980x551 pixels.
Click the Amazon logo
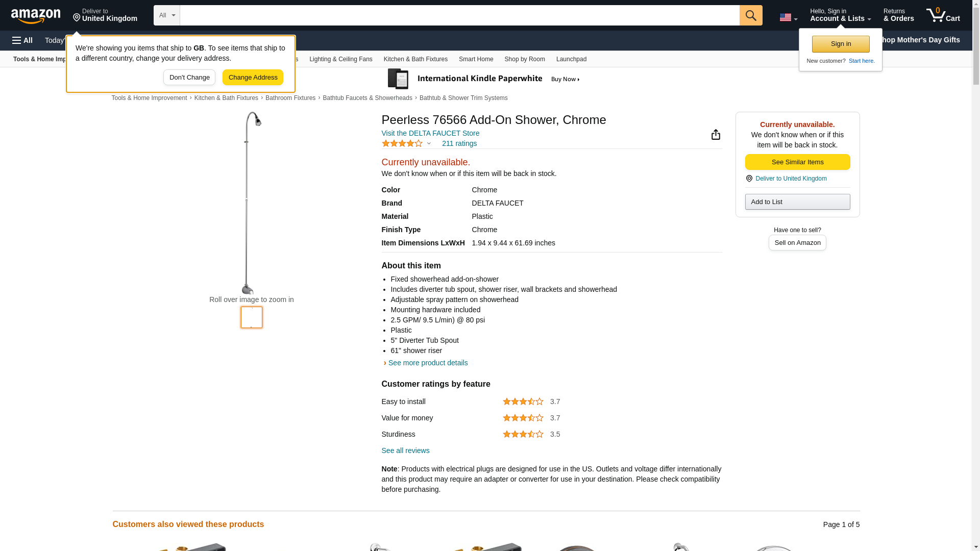36,16
